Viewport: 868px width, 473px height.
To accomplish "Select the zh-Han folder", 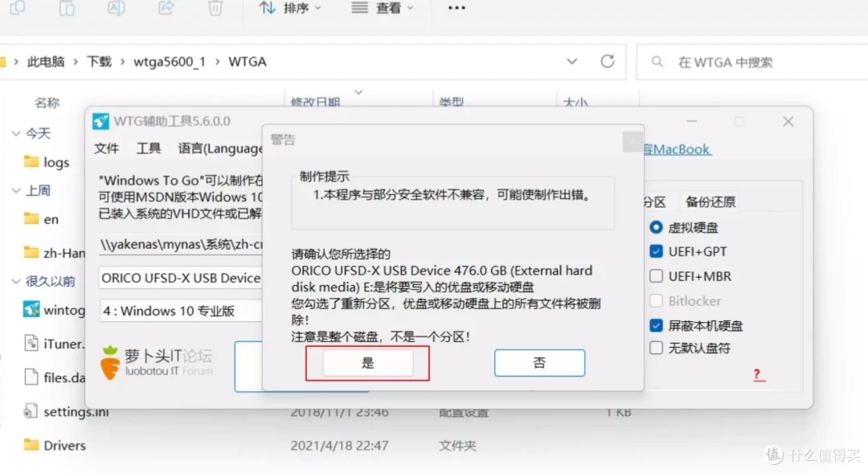I will click(55, 253).
